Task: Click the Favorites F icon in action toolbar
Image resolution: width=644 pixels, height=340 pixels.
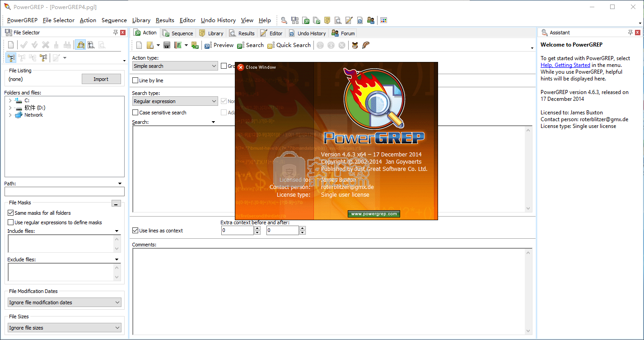Action: click(x=178, y=45)
